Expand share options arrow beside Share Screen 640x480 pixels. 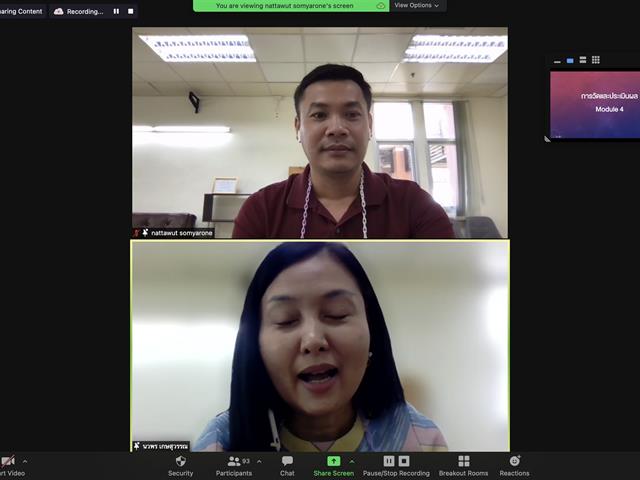tap(352, 461)
